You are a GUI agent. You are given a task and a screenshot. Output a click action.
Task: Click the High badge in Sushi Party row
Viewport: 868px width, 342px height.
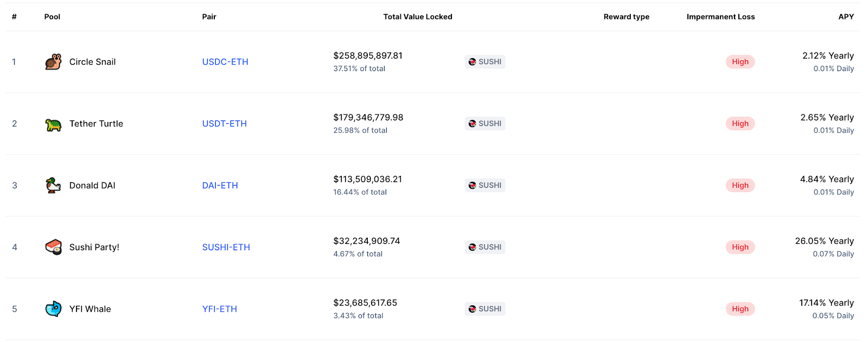click(740, 247)
